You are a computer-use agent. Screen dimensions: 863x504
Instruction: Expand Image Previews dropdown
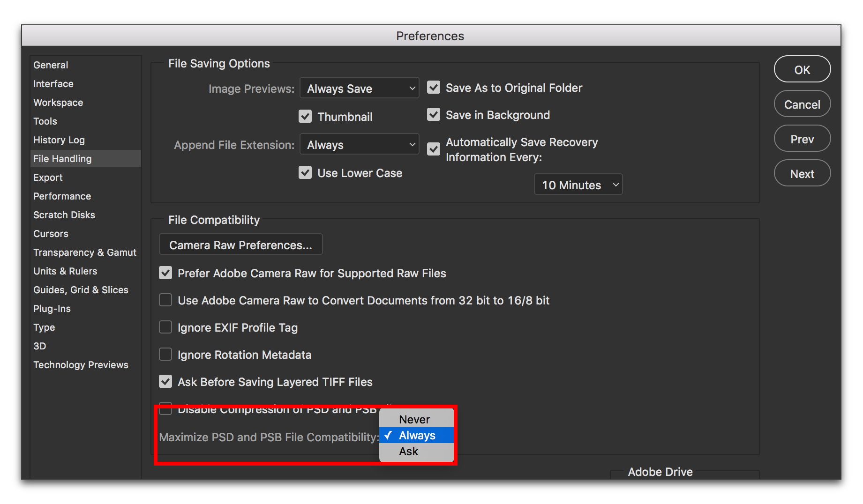pyautogui.click(x=360, y=88)
